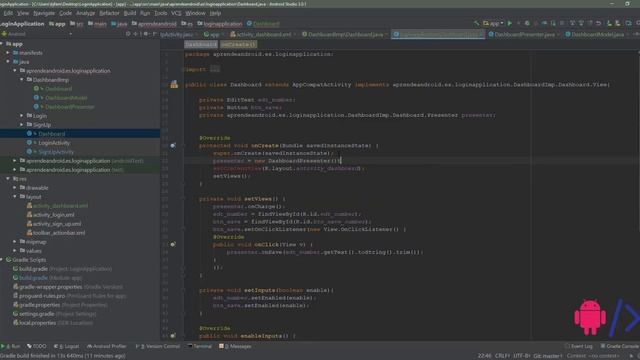Screen dimensions: 640x360
Task: Open the Edit menu
Action: coord(8,13)
